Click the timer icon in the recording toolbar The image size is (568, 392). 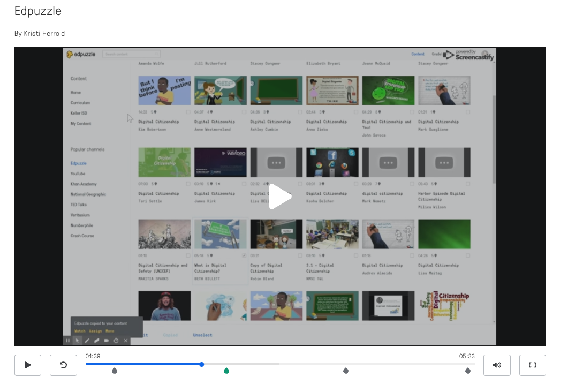pyautogui.click(x=116, y=341)
